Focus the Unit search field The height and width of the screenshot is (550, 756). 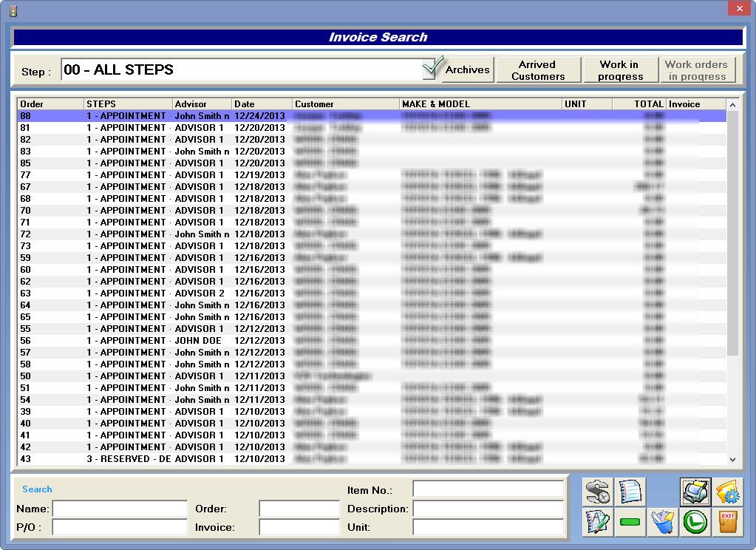point(488,527)
